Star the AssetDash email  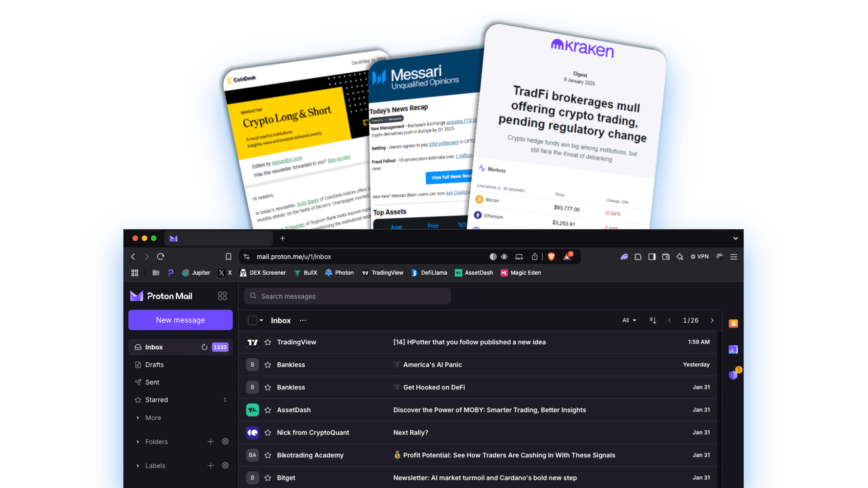point(268,410)
